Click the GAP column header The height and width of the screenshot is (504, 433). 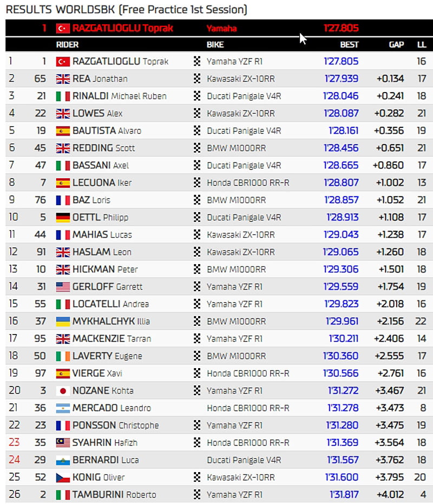(396, 45)
